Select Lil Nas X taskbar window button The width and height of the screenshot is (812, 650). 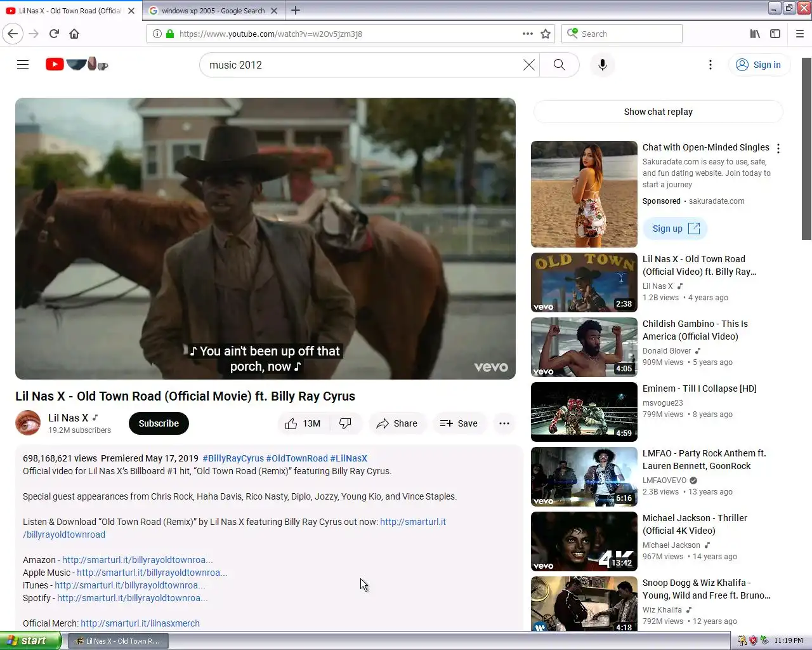tap(118, 641)
